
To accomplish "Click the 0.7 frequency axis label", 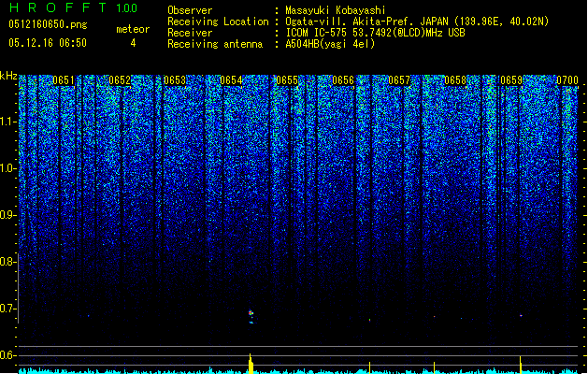I will 7,309.
